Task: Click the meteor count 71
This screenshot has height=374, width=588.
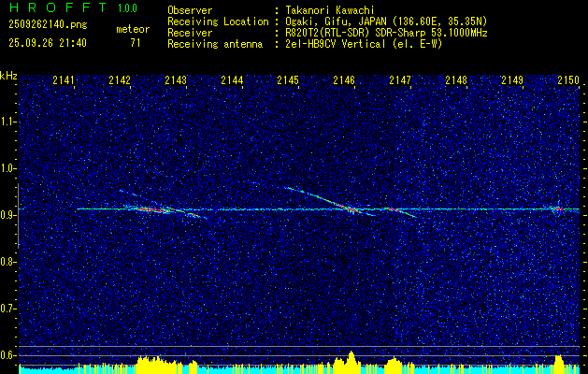Action: point(136,43)
